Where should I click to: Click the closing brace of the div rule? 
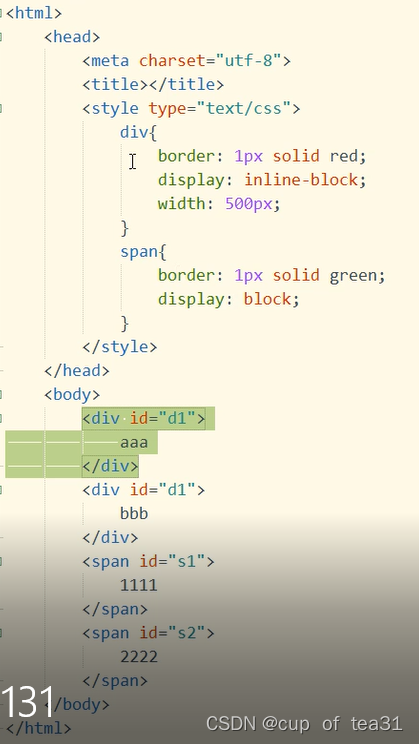(x=125, y=228)
